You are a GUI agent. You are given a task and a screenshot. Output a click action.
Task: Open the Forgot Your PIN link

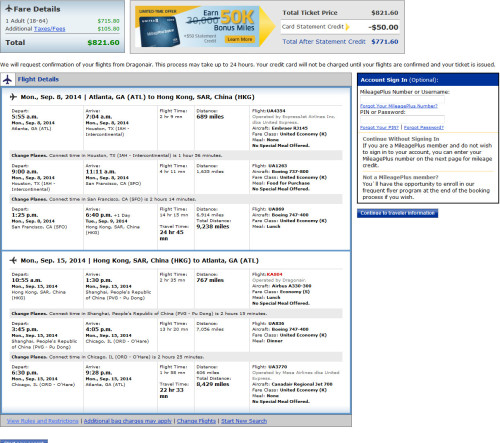pyautogui.click(x=379, y=127)
